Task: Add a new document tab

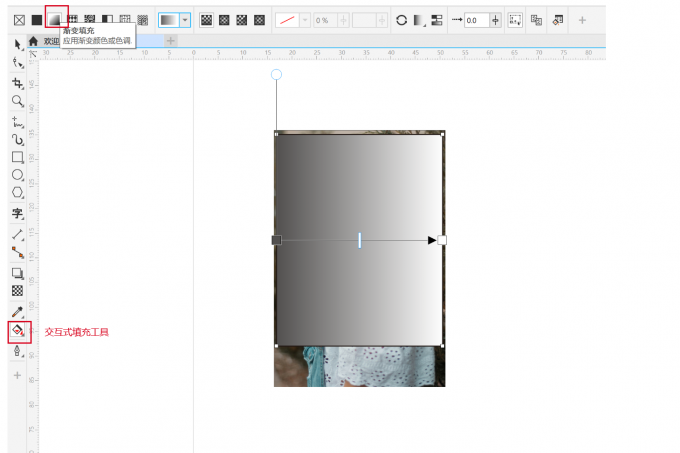Action: (x=170, y=41)
